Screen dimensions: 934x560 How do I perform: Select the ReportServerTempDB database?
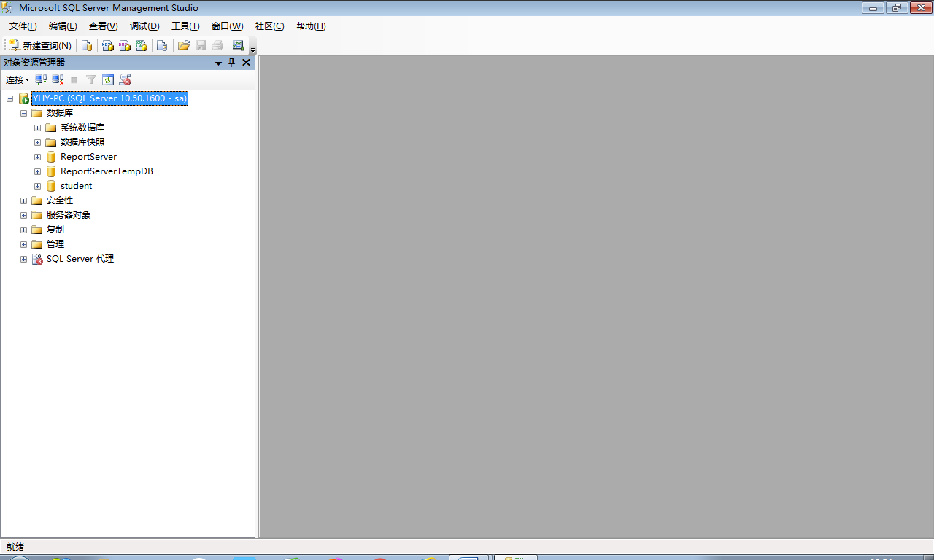pyautogui.click(x=107, y=171)
